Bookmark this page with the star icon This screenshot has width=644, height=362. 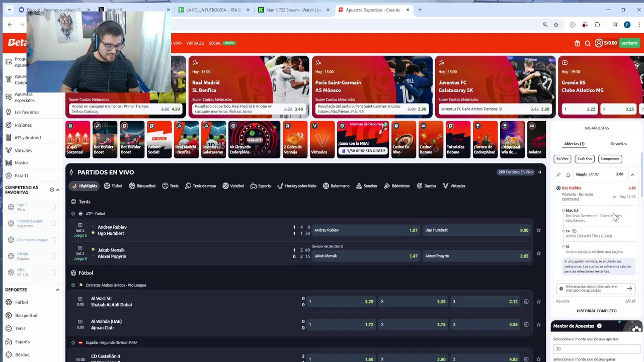(x=556, y=25)
